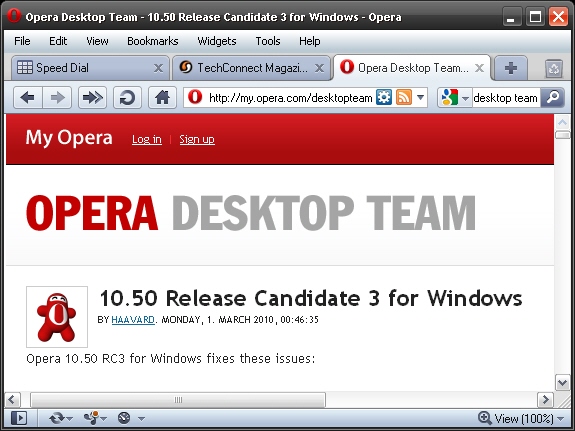Select the Opera Desktop Team tab
Screen dimensions: 575x431
click(x=411, y=68)
